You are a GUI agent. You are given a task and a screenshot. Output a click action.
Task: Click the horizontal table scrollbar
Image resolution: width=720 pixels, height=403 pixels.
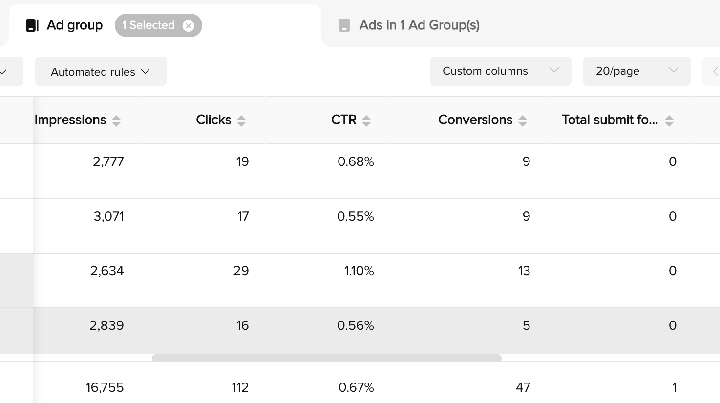[326, 357]
